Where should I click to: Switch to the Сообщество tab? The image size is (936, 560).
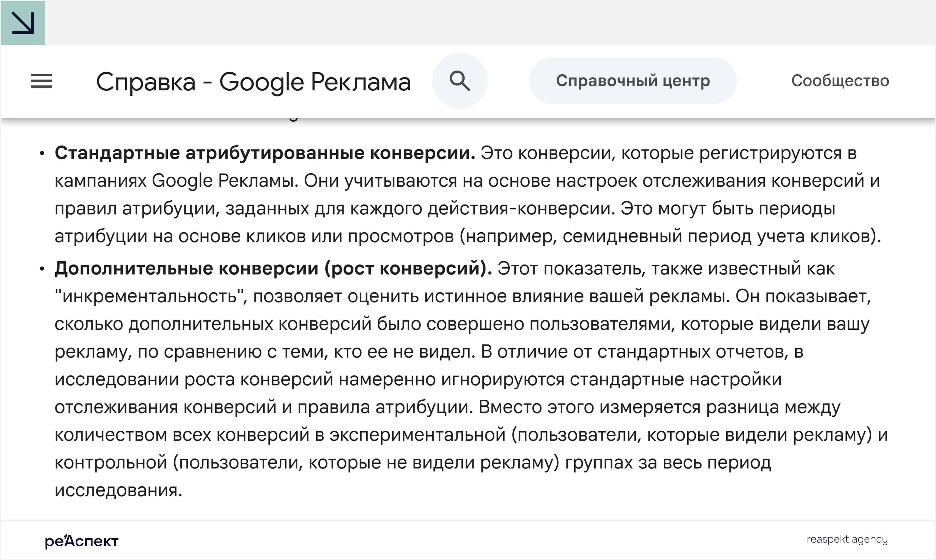coord(840,81)
